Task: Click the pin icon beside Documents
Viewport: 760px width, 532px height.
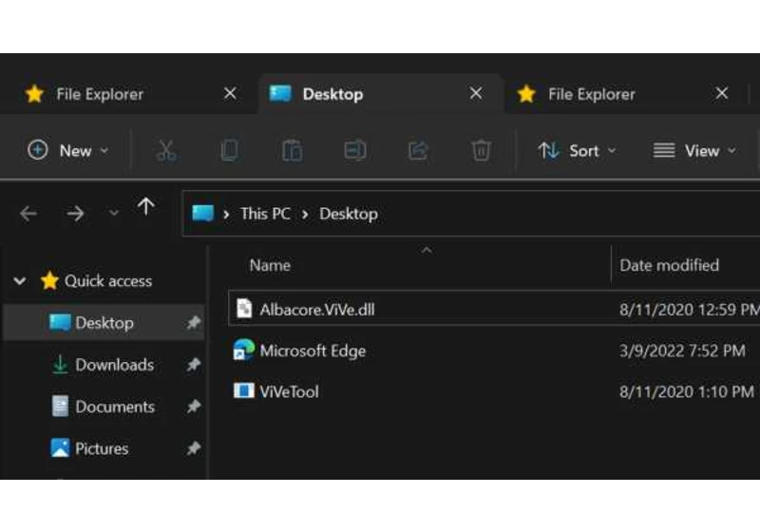Action: point(194,407)
